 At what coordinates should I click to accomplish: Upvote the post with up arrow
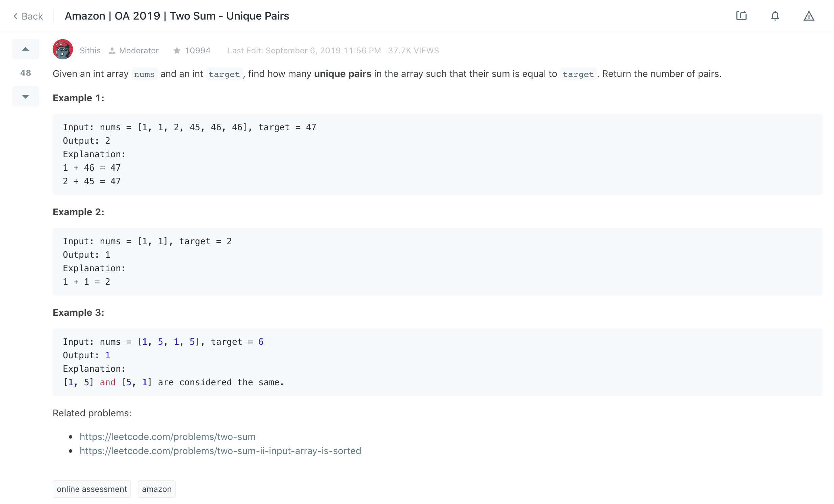click(x=26, y=49)
